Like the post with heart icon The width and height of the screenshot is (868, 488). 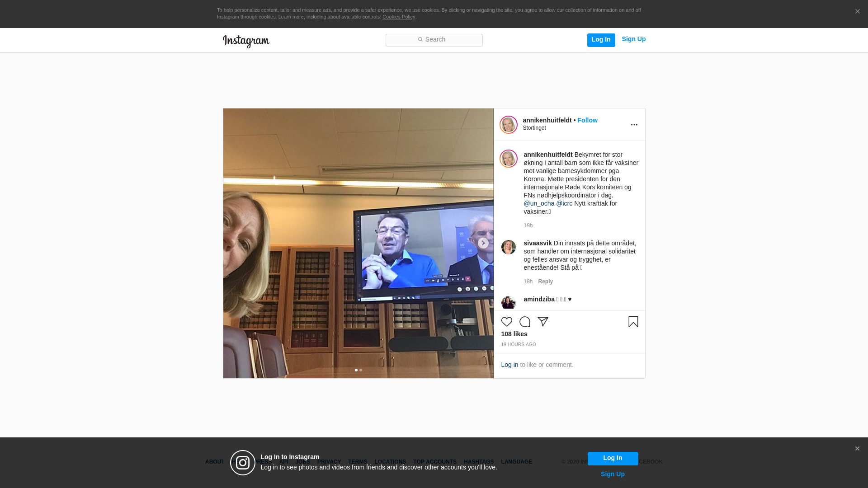click(x=507, y=322)
